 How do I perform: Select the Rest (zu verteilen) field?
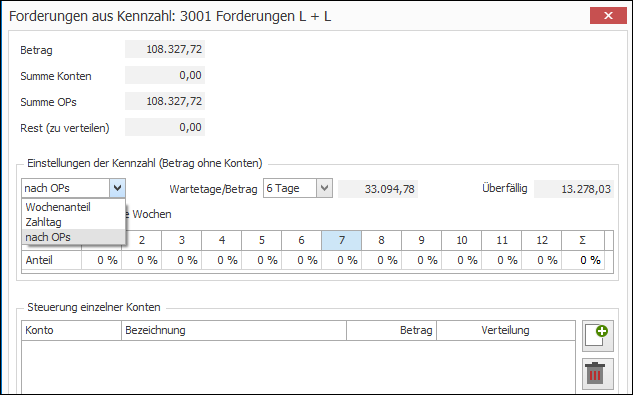point(165,127)
